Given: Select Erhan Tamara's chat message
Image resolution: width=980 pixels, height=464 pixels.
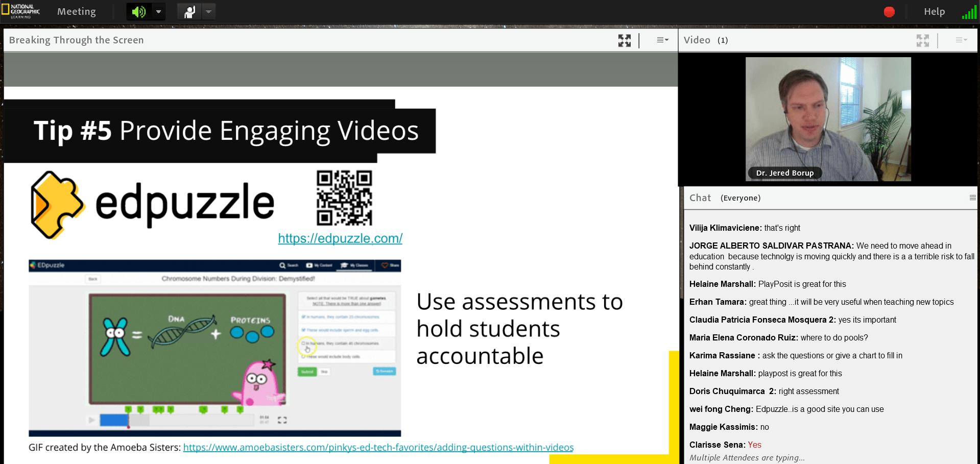Looking at the screenshot, I should pyautogui.click(x=821, y=302).
